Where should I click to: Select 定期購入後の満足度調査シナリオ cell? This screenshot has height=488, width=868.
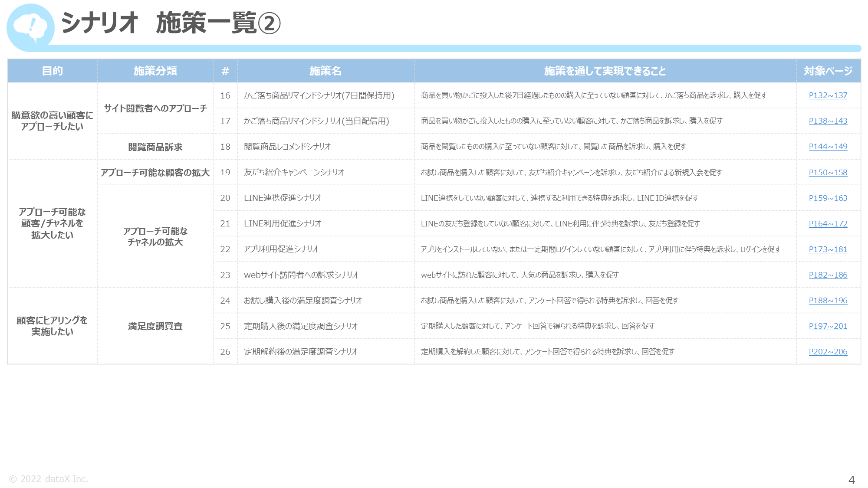[x=325, y=326]
